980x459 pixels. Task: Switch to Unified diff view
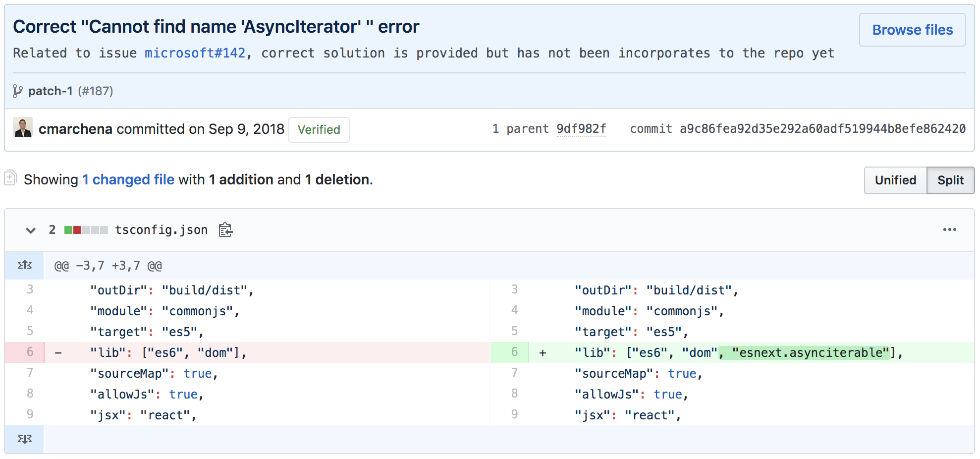pos(895,180)
